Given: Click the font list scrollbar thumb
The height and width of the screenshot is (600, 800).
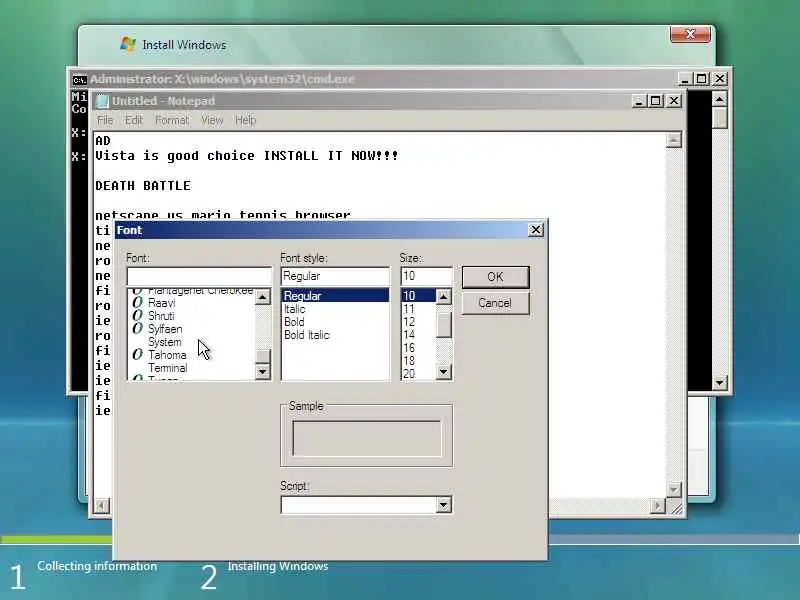Looking at the screenshot, I should 263,356.
